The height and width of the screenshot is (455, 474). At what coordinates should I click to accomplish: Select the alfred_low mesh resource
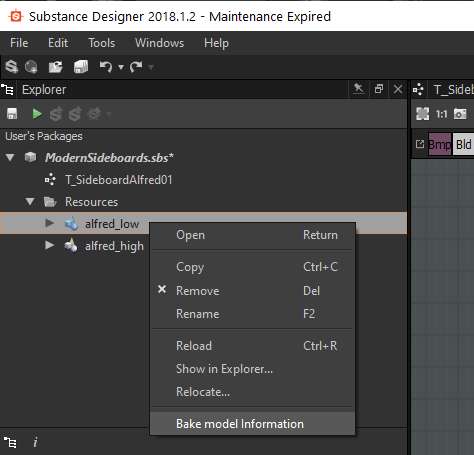click(112, 224)
